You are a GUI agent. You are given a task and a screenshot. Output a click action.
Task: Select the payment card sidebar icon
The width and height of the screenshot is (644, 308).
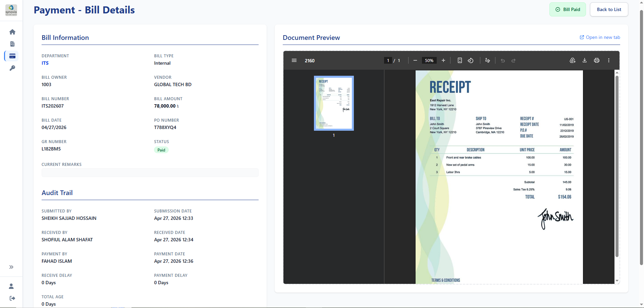[x=12, y=56]
